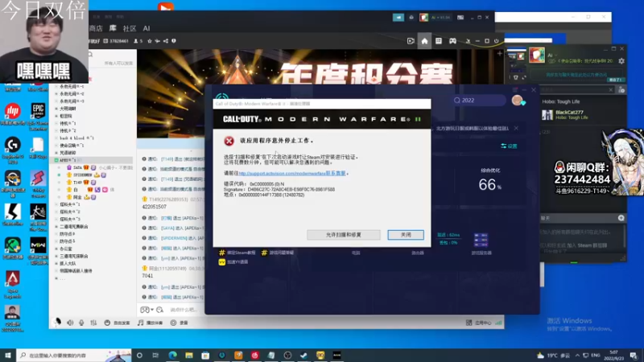Select user SAYA in the APEX channel
The image size is (644, 362).
click(x=77, y=167)
